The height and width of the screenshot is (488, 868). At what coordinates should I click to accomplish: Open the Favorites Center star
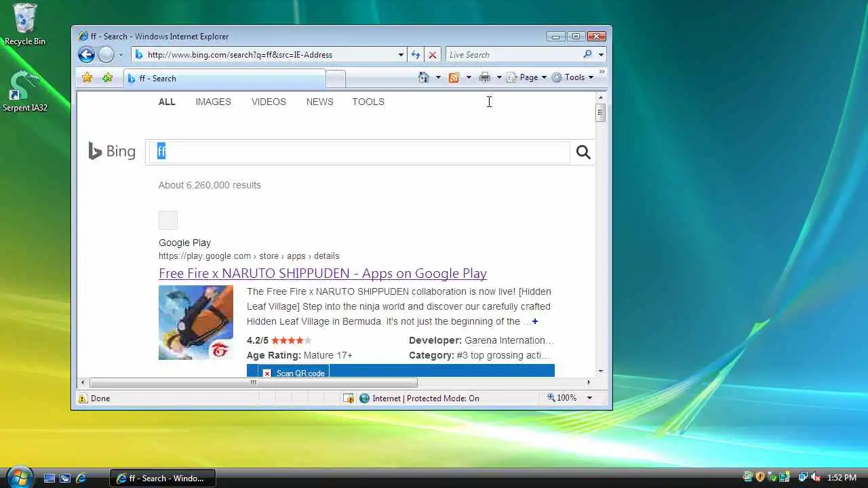coord(87,78)
